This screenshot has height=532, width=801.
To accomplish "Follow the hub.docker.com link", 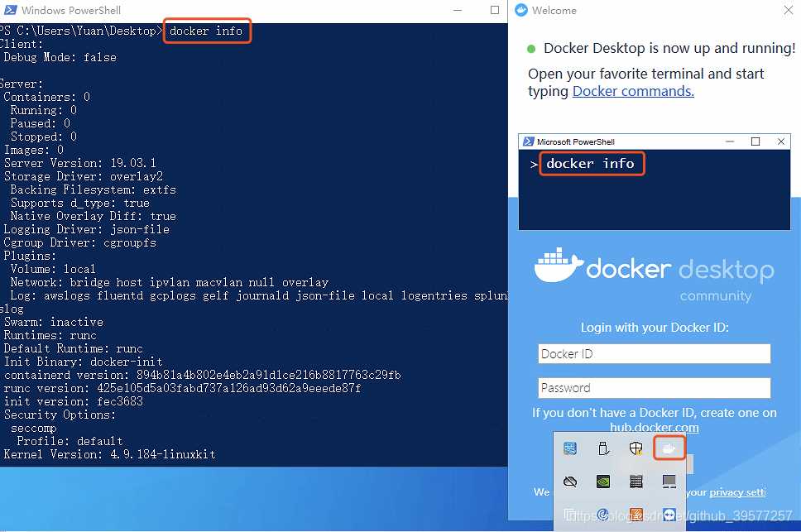I will (655, 427).
